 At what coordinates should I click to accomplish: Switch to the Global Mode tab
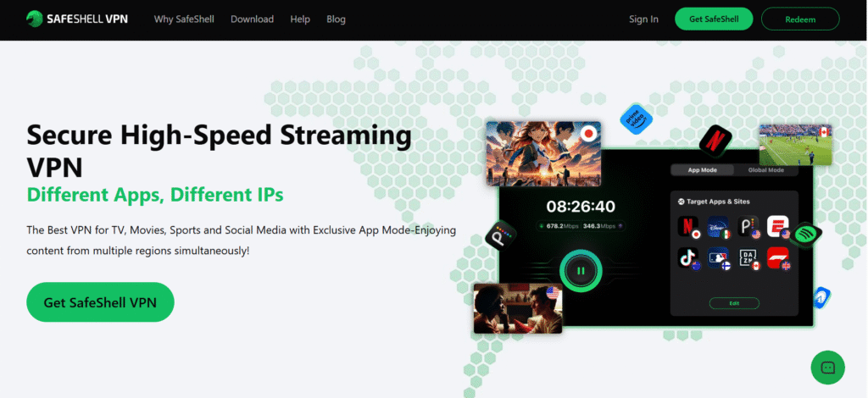point(765,170)
